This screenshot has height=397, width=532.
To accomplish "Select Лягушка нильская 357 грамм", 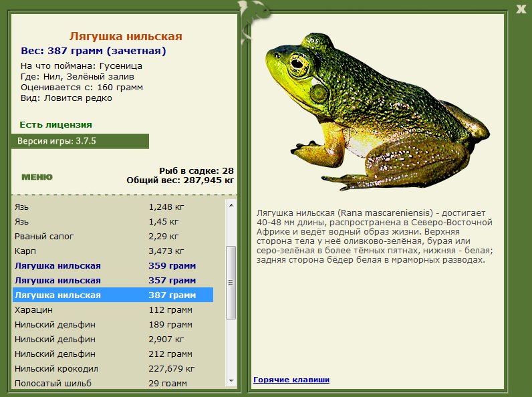I will (113, 280).
